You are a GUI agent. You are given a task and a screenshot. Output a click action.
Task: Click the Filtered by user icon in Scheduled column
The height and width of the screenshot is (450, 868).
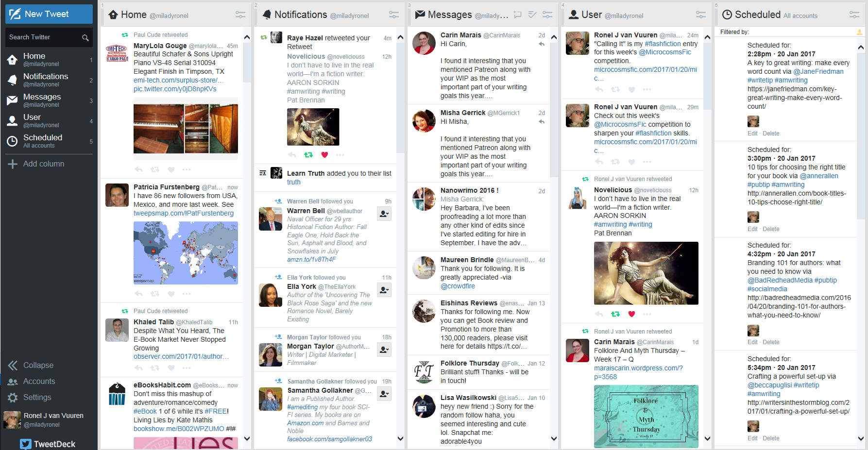tap(859, 32)
